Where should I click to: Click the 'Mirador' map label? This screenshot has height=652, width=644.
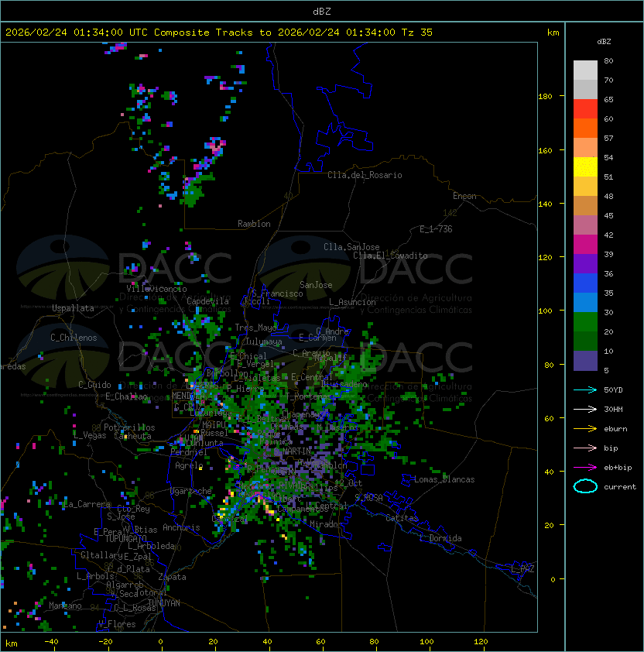pyautogui.click(x=326, y=524)
